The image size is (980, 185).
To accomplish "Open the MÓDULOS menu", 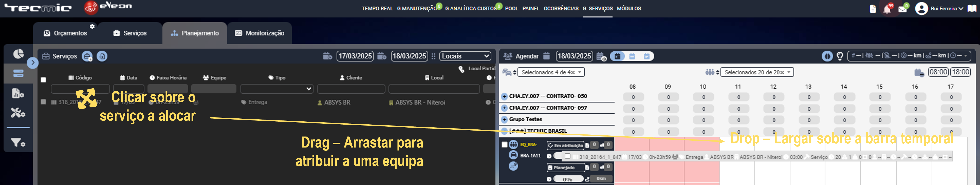I will [x=629, y=8].
